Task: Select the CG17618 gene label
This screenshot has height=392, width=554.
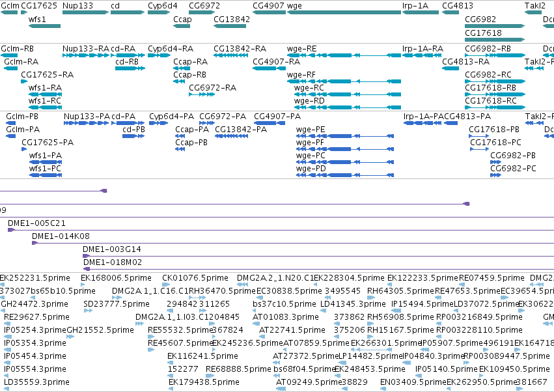Action: click(483, 33)
